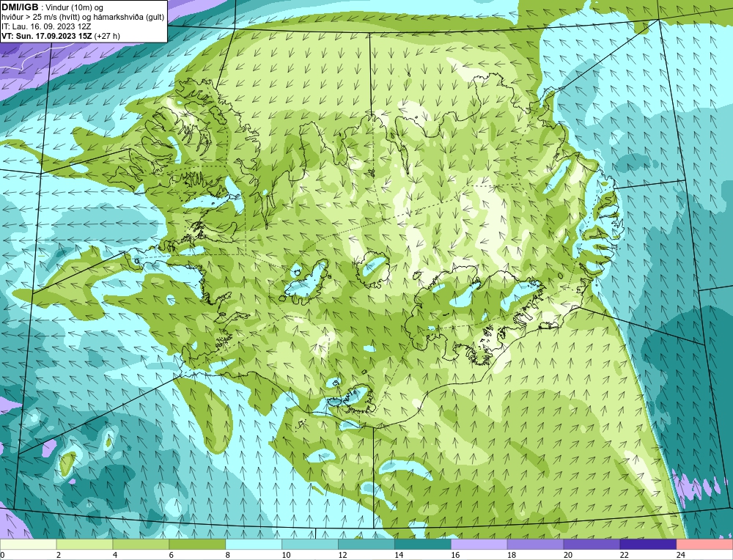
Task: Click the legend scale value 8
Action: click(x=228, y=555)
